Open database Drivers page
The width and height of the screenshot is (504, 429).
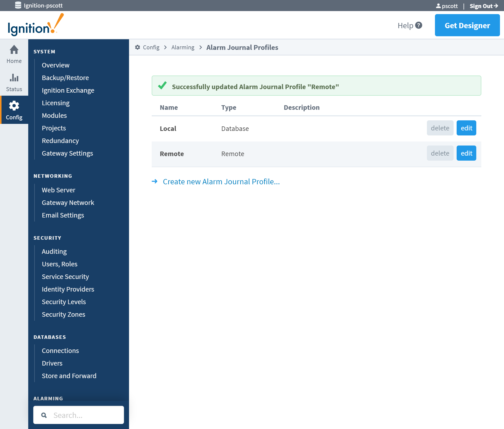click(52, 363)
